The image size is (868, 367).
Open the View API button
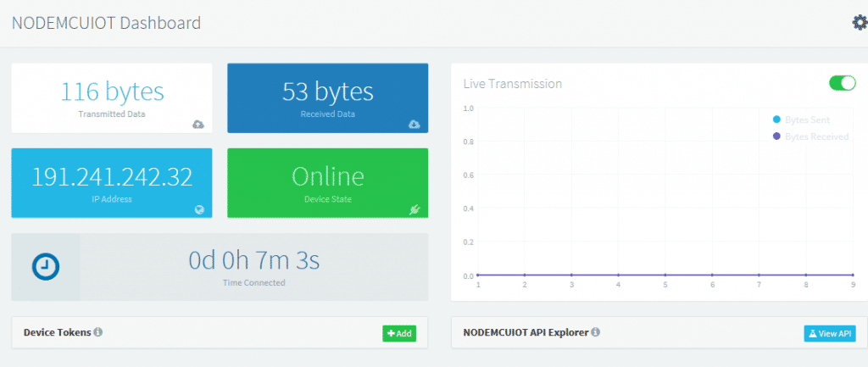(829, 333)
